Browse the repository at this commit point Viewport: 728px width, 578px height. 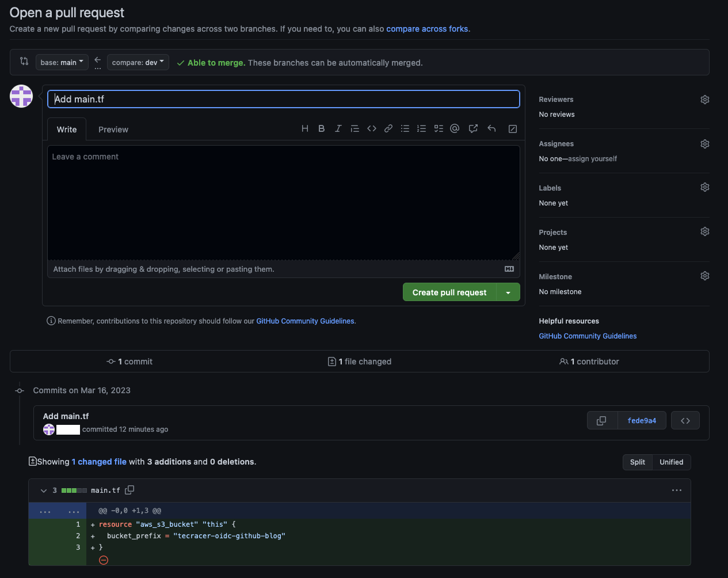point(685,420)
